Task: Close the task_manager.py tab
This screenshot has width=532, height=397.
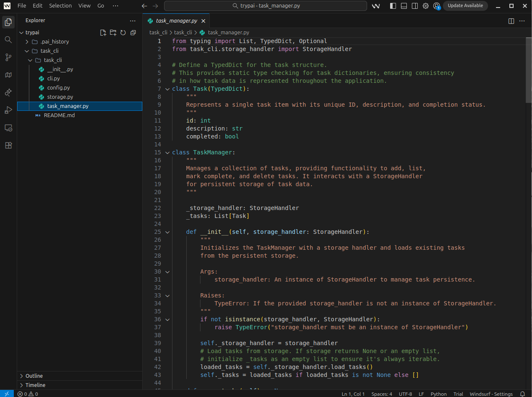Action: (203, 21)
